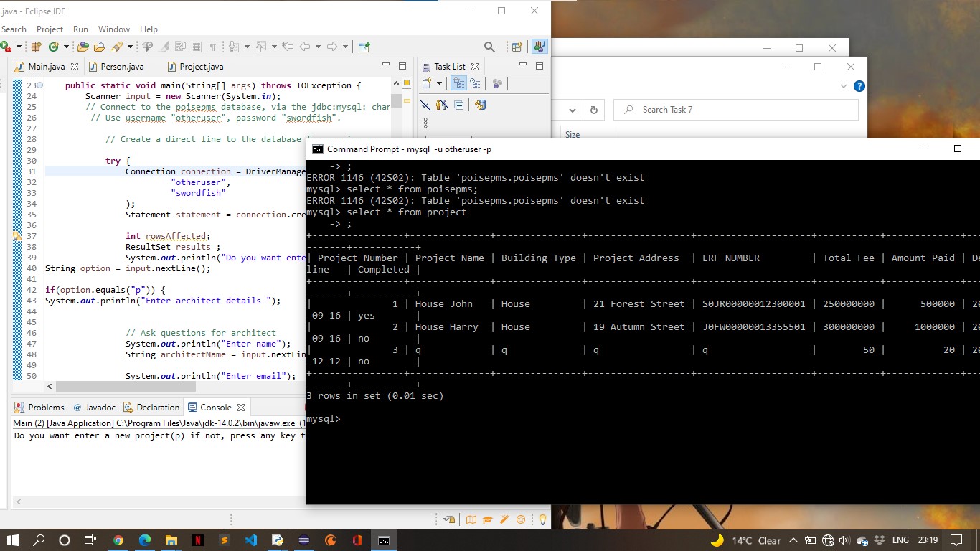Image resolution: width=980 pixels, height=551 pixels.
Task: Click the Tip of the Day lightbulb icon
Action: [x=543, y=519]
